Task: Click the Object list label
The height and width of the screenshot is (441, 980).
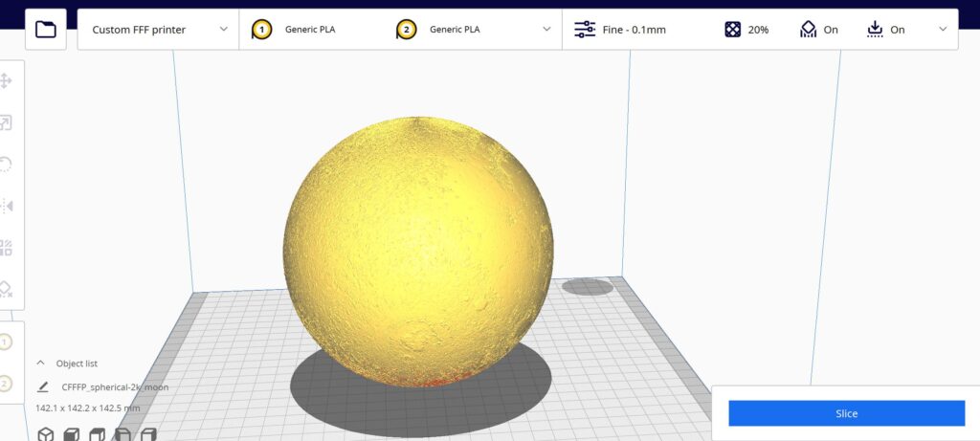Action: pyautogui.click(x=77, y=363)
